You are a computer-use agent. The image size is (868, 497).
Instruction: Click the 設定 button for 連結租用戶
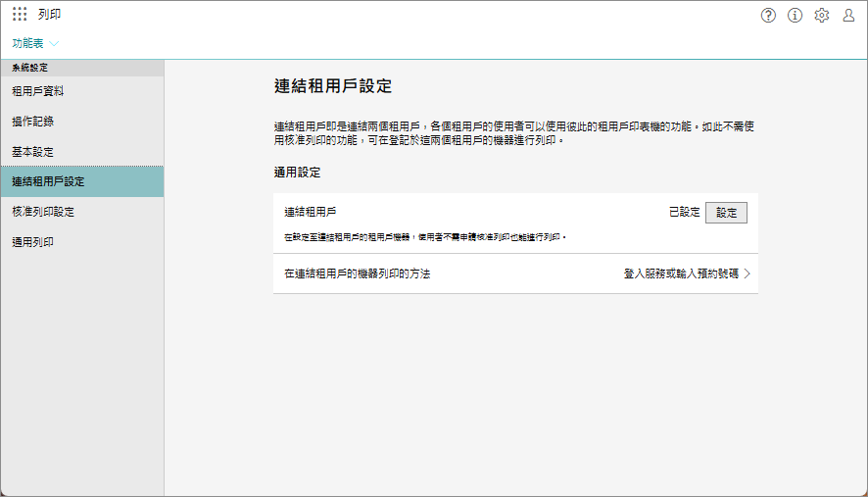726,212
